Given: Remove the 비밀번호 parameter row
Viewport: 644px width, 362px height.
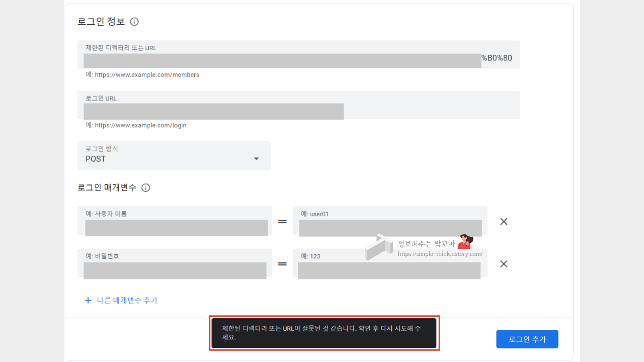Looking at the screenshot, I should click(x=504, y=264).
